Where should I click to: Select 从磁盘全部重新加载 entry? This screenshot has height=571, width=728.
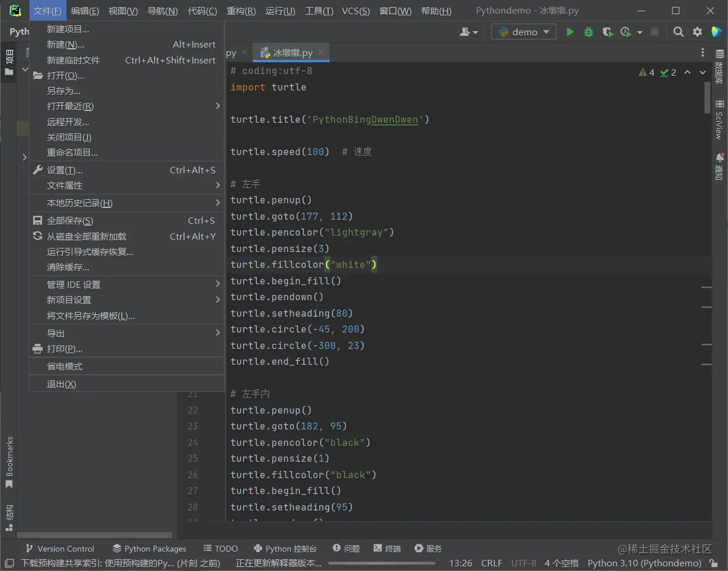tap(127, 236)
